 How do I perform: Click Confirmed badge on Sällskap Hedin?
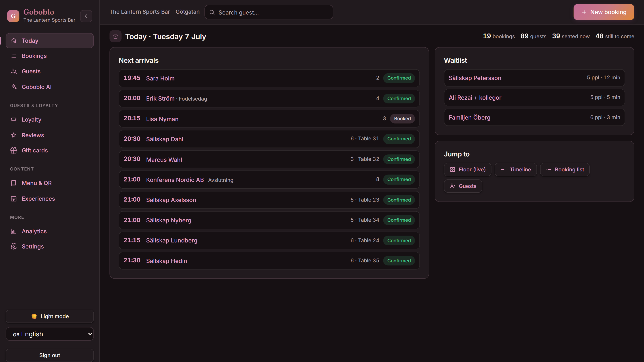pos(399,261)
